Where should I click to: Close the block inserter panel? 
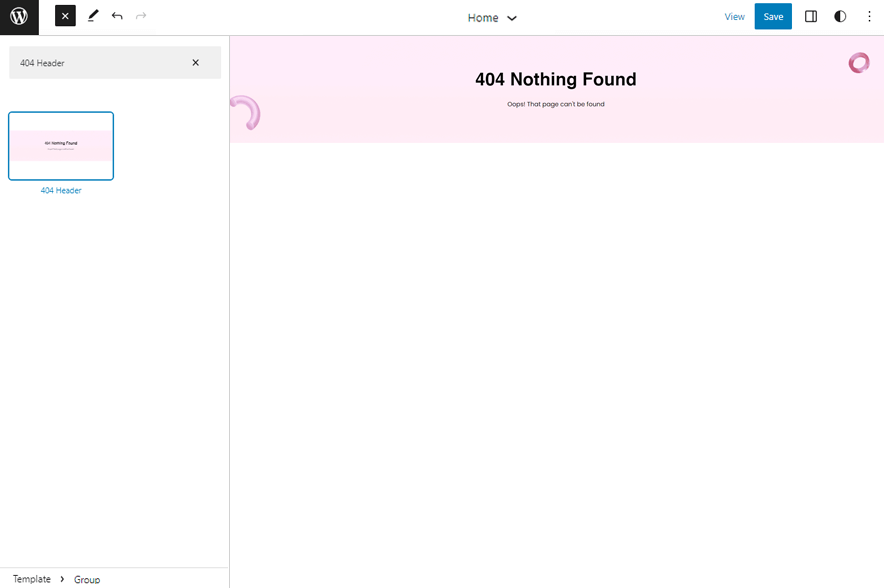click(64, 15)
